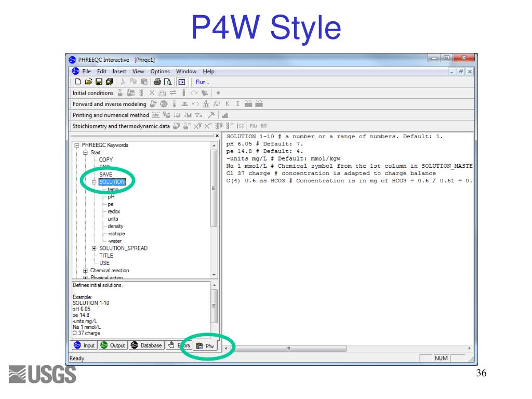Open Print Preview with the magnifier page icon

(168, 82)
